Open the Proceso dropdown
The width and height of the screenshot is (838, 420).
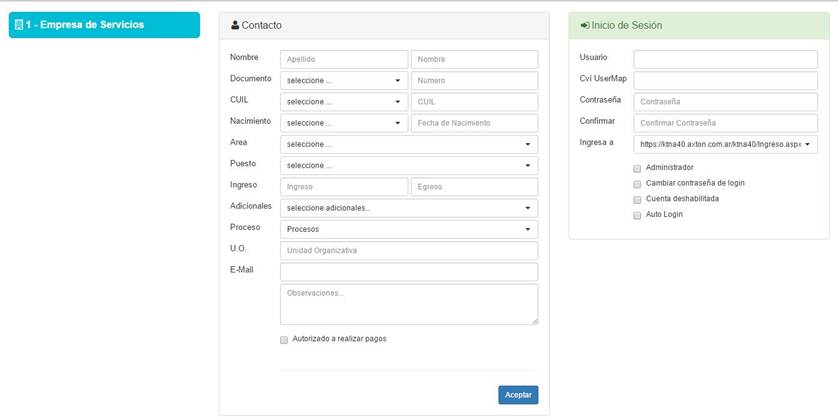tap(408, 229)
